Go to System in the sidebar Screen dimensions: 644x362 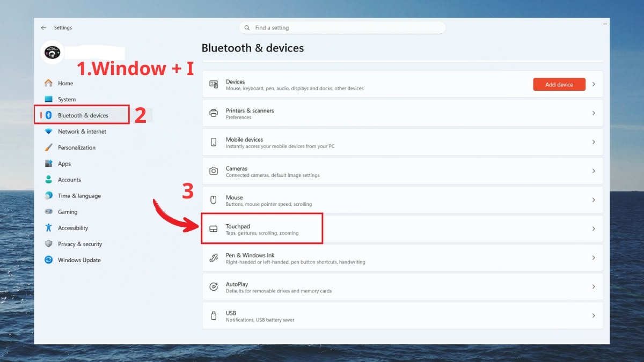67,99
